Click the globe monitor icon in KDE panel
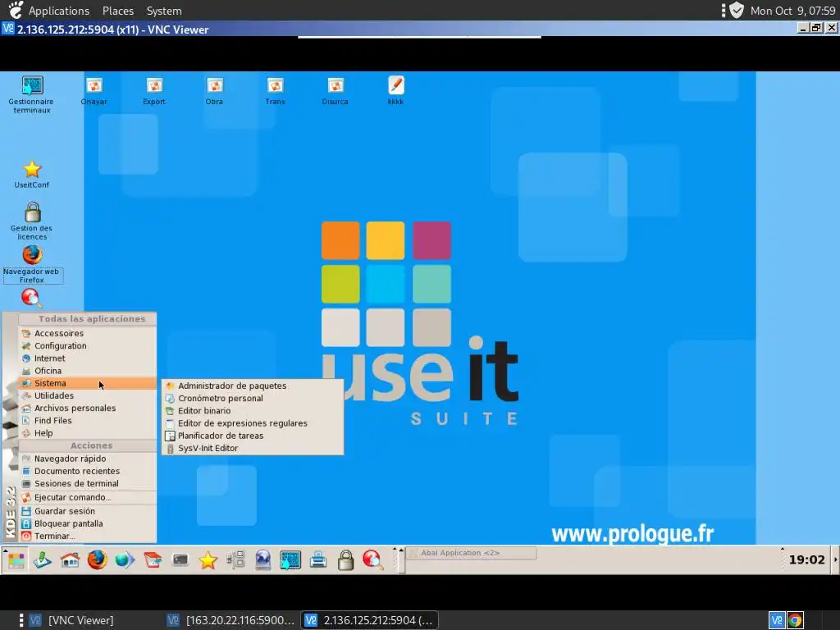The height and width of the screenshot is (630, 840). (x=263, y=560)
